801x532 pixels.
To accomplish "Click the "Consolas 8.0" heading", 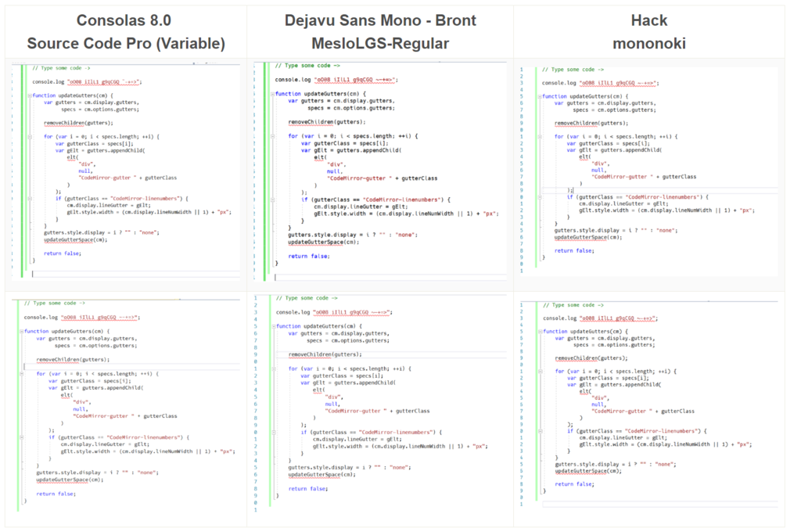I will tap(124, 20).
